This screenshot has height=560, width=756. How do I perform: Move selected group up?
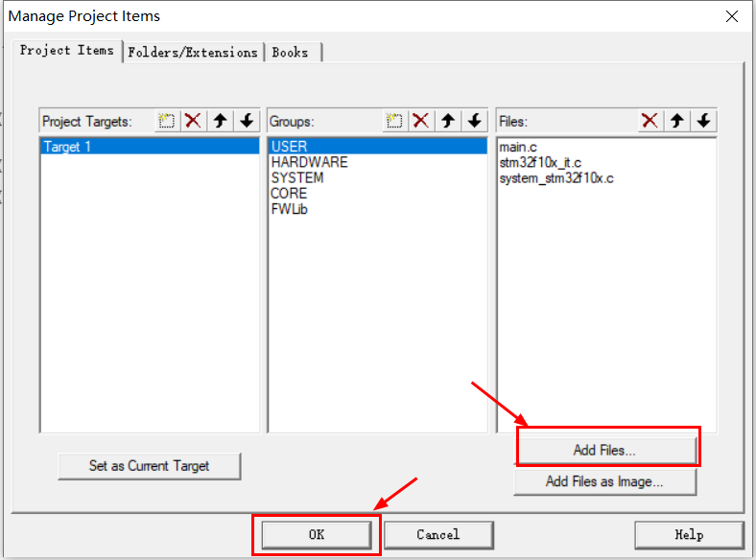(448, 121)
